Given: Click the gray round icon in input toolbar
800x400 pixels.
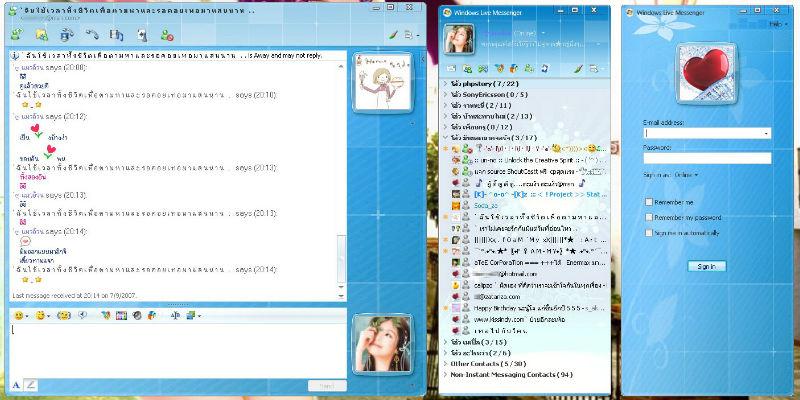Looking at the screenshot, I should click(x=137, y=316).
